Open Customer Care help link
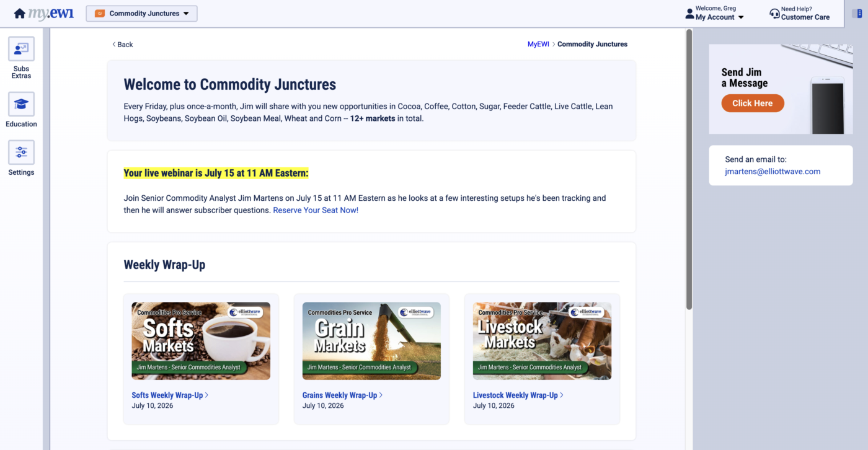The width and height of the screenshot is (868, 450). click(x=805, y=17)
